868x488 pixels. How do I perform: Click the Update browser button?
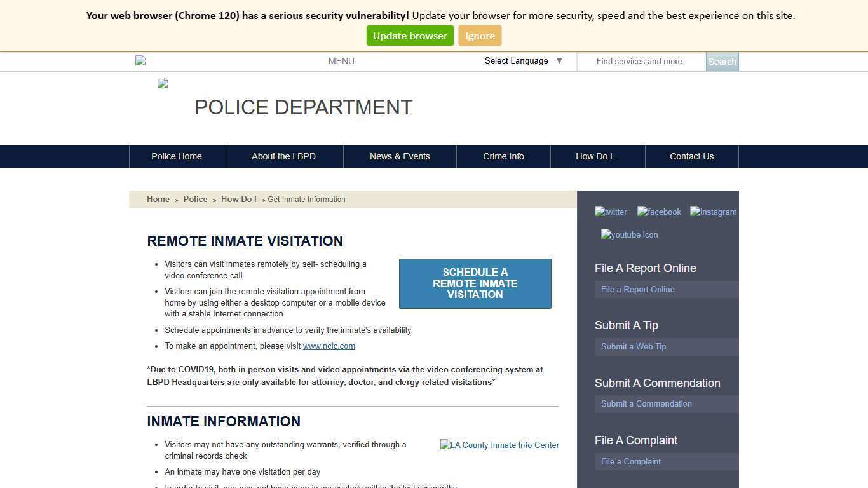pyautogui.click(x=409, y=36)
